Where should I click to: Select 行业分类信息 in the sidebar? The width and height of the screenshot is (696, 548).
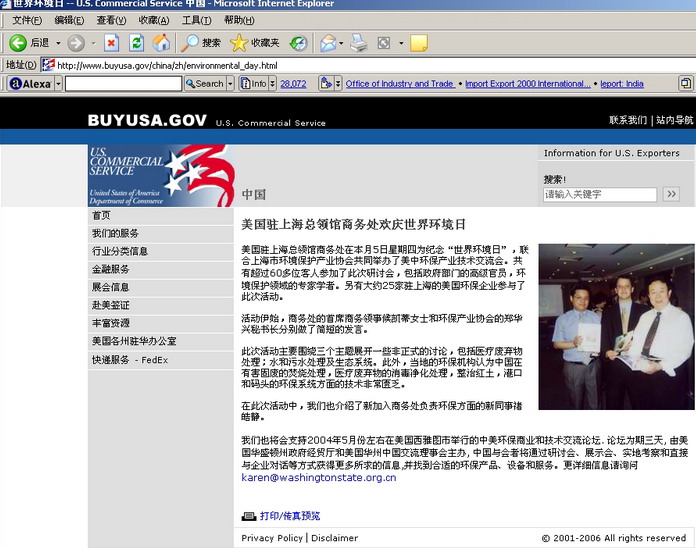click(161, 251)
